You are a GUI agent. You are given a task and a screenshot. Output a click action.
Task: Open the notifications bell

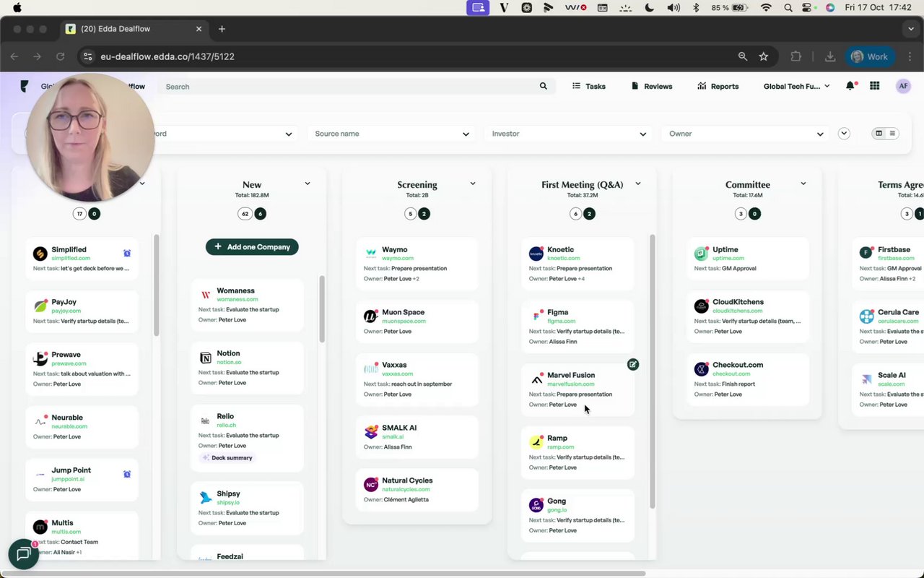(850, 86)
